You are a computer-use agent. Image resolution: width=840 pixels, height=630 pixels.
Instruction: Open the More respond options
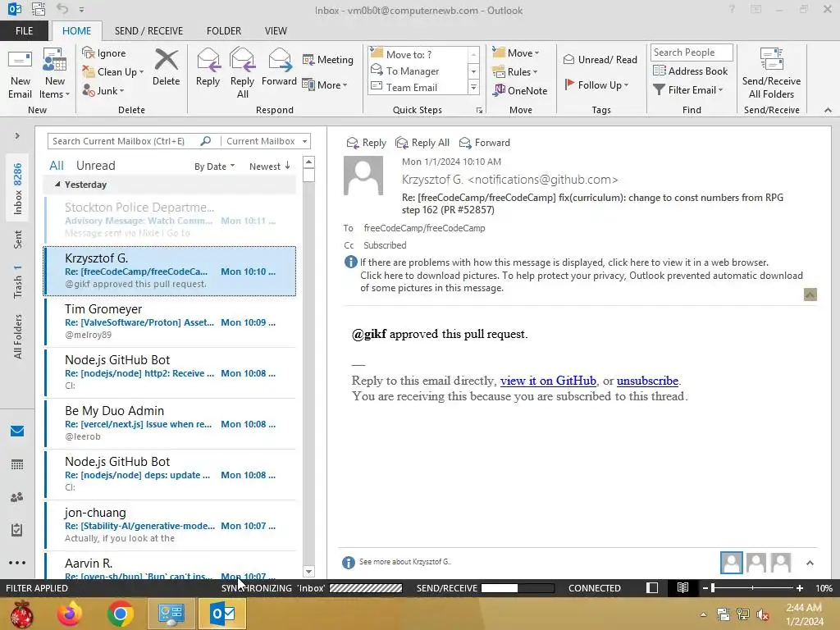pos(325,84)
